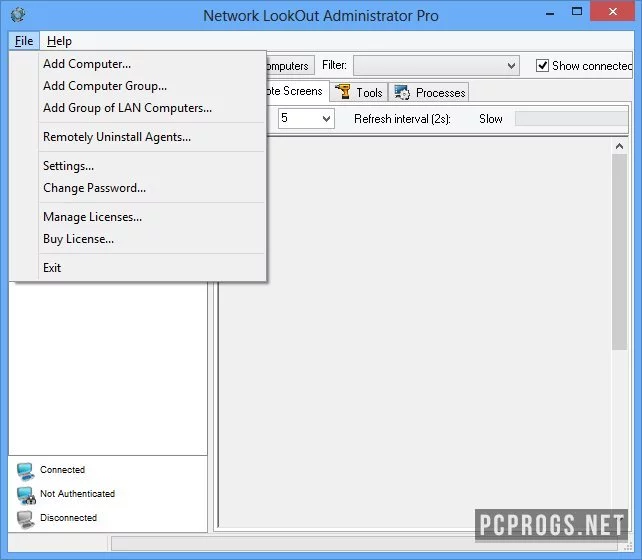Click the Connected computer status icon
This screenshot has width=642, height=560.
pyautogui.click(x=25, y=471)
